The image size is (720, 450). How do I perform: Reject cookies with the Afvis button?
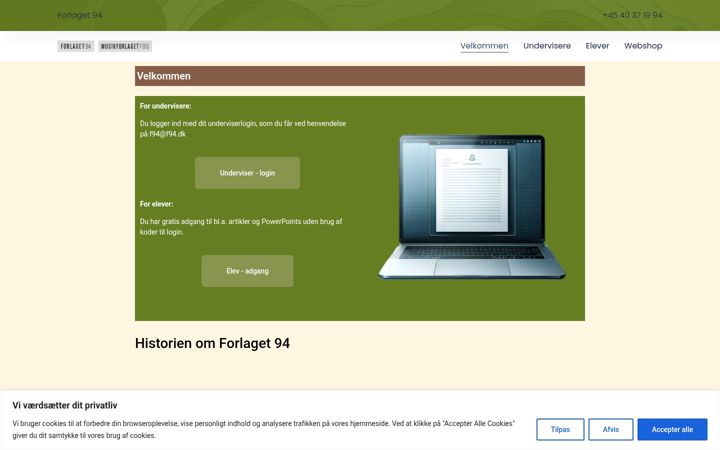(x=611, y=429)
